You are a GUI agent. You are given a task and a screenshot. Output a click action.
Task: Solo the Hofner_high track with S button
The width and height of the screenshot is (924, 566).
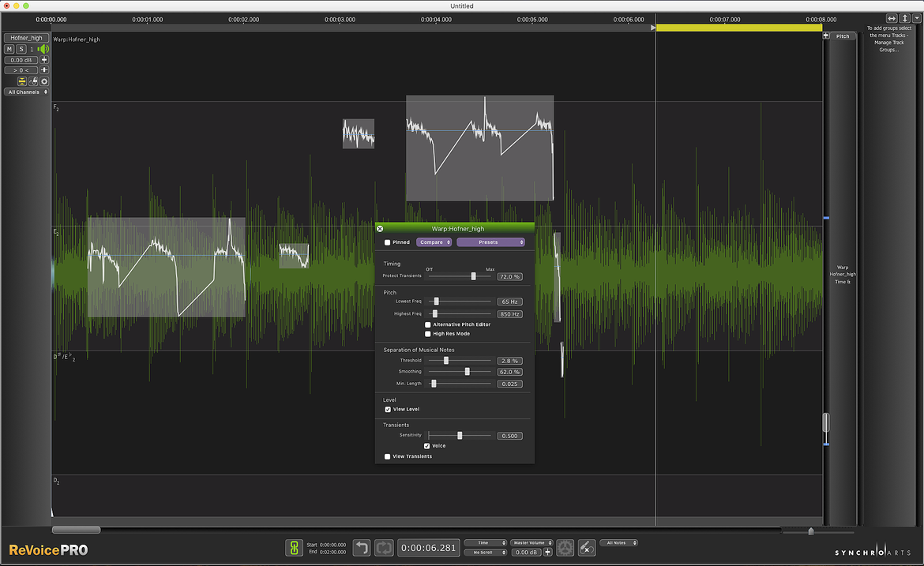tap(21, 49)
